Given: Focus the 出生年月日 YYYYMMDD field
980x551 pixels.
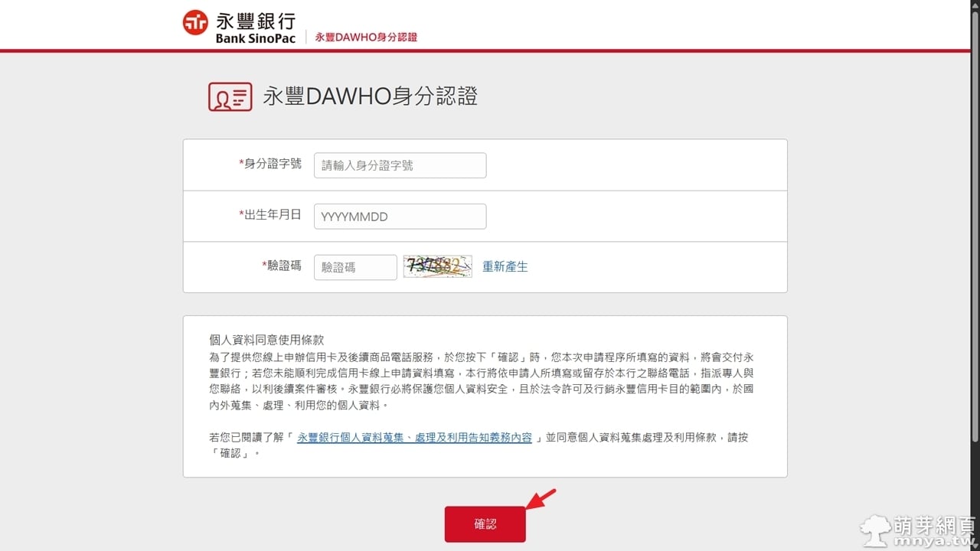Looking at the screenshot, I should (400, 217).
